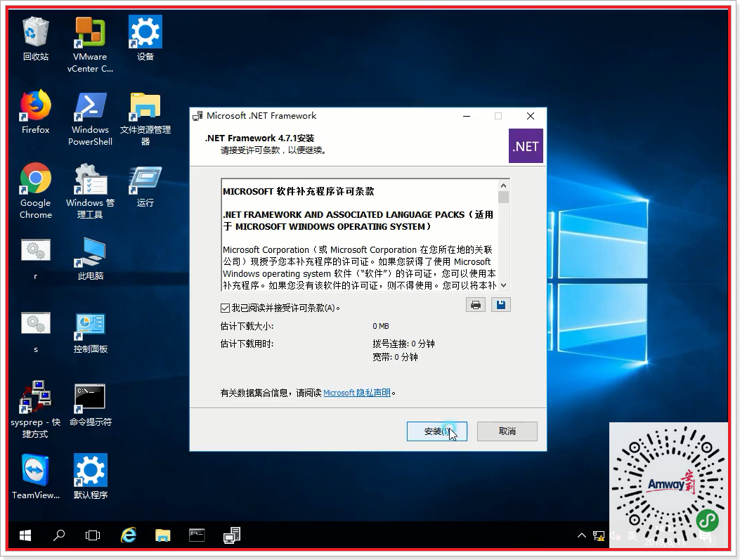
Task: Open taskbar search magnifier
Action: pos(59,535)
